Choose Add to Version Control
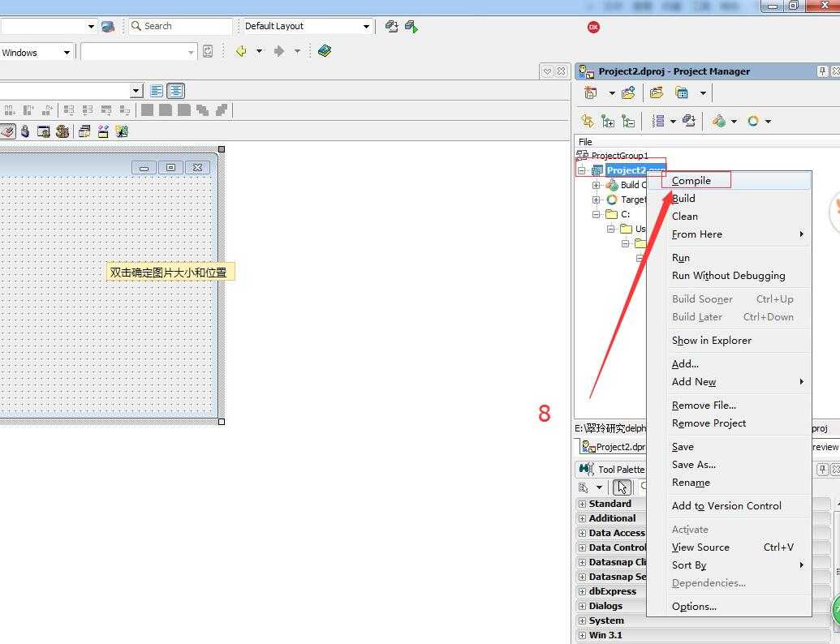The width and height of the screenshot is (840, 644). pos(729,505)
